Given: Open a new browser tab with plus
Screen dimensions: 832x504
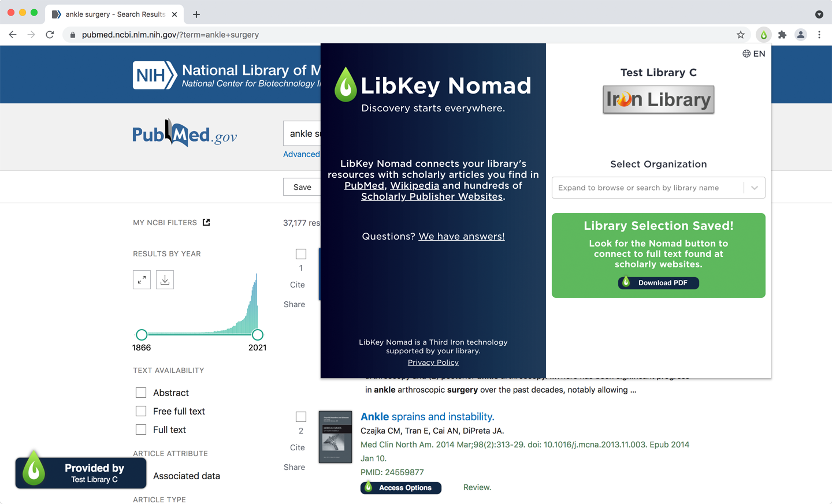Looking at the screenshot, I should tap(196, 14).
